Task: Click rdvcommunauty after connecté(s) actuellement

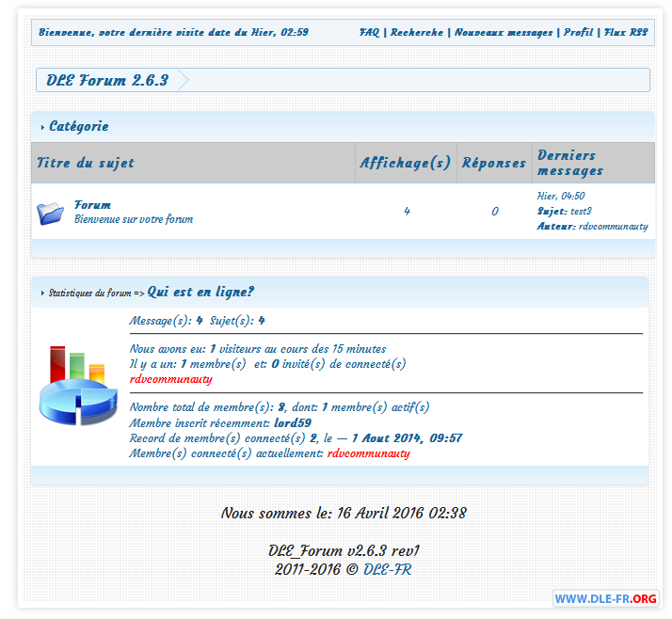Action: coord(369,453)
